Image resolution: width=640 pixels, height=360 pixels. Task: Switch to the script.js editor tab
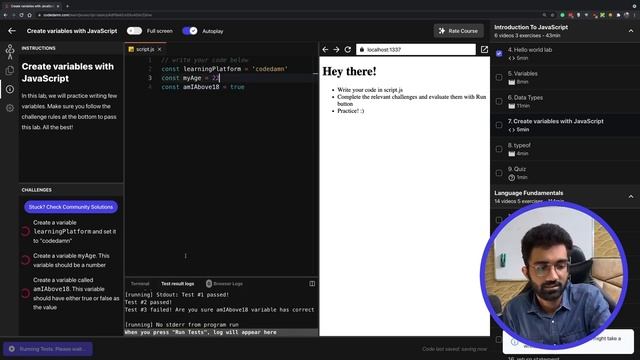point(145,49)
